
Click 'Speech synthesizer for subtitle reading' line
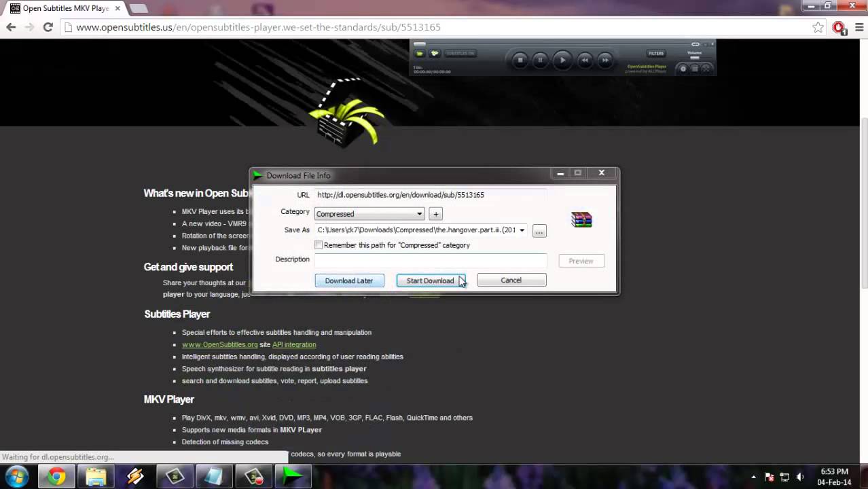(274, 369)
